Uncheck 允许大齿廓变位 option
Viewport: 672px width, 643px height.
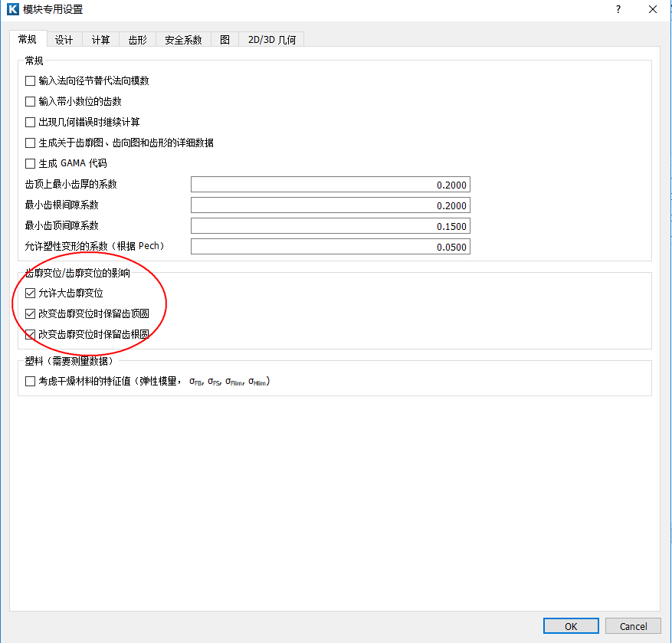(x=31, y=293)
